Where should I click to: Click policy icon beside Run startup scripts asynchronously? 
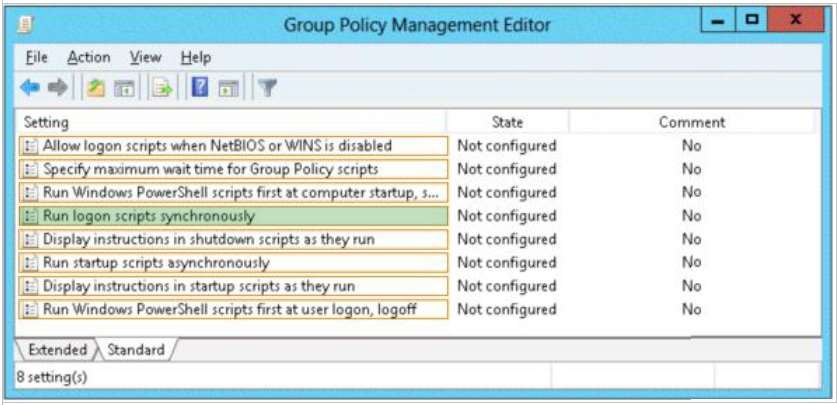click(x=30, y=263)
